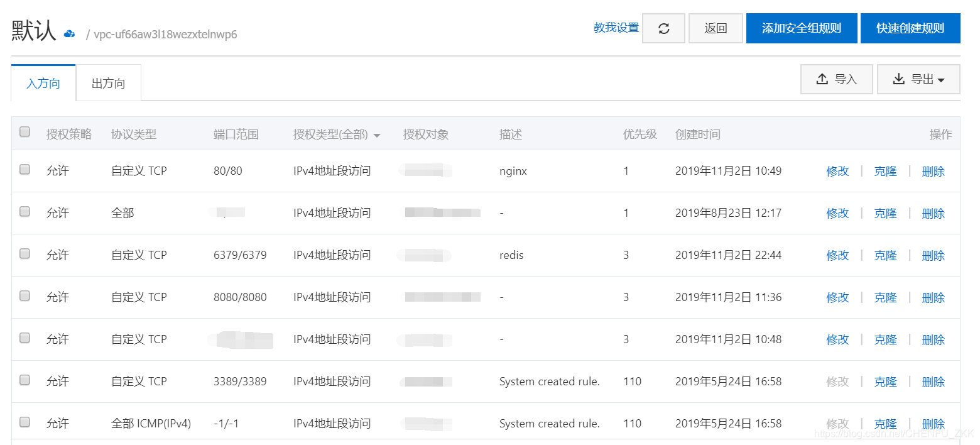Screen dimensions: 980x445
Task: Click 修改 for rule created 2019年8月23日
Action: point(837,213)
